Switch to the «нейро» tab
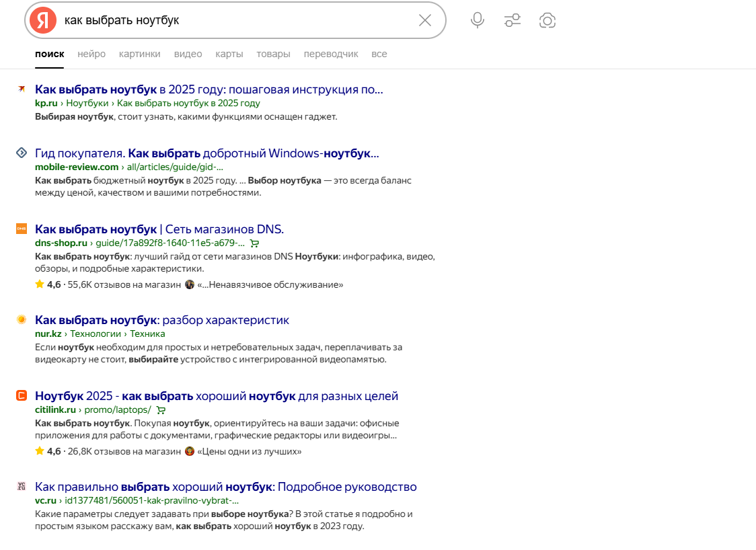Screen dimensions: 756x550 pos(91,54)
